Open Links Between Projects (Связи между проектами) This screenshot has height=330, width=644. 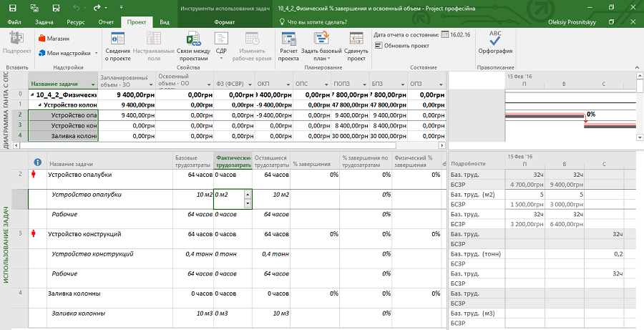(x=193, y=47)
